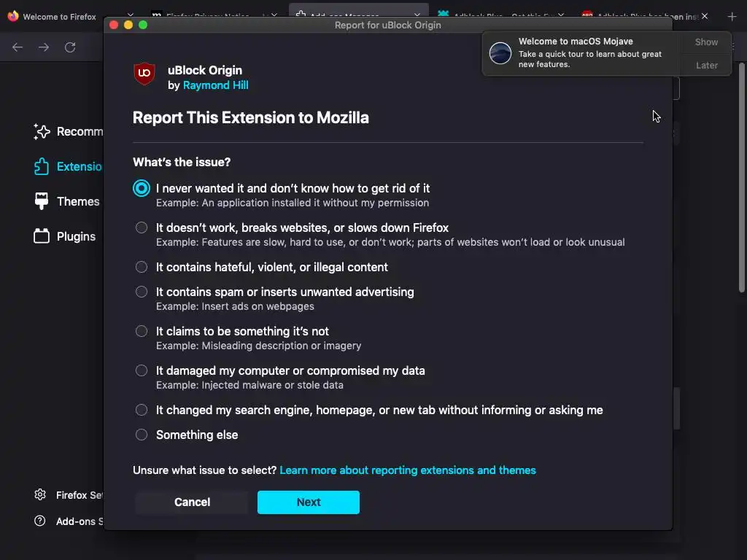
Task: Cancel the extension report
Action: coord(192,502)
